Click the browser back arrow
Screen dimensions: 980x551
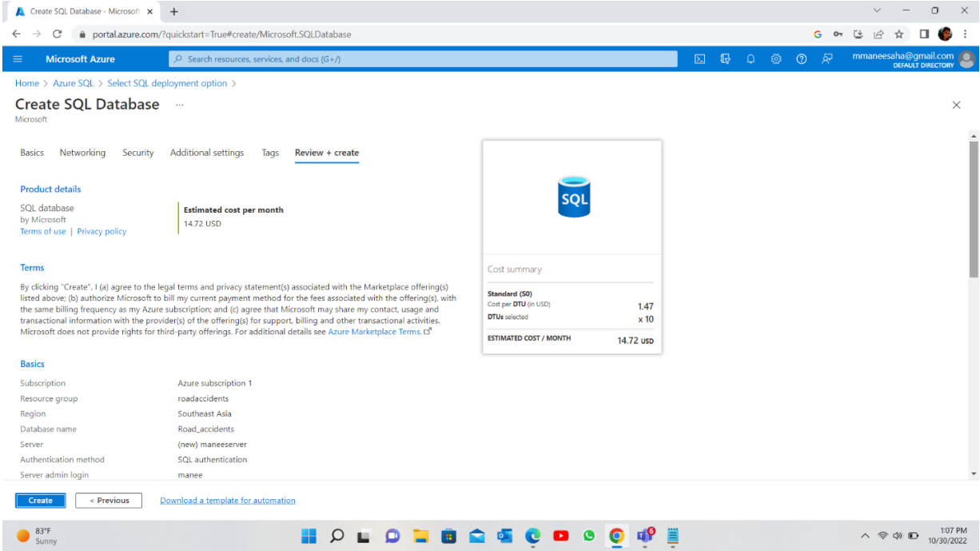point(17,34)
